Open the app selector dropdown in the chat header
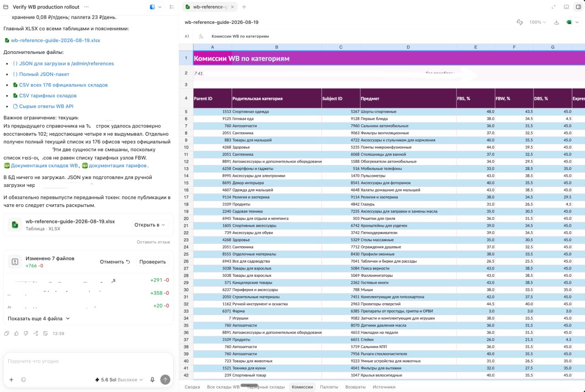 pyautogui.click(x=155, y=7)
